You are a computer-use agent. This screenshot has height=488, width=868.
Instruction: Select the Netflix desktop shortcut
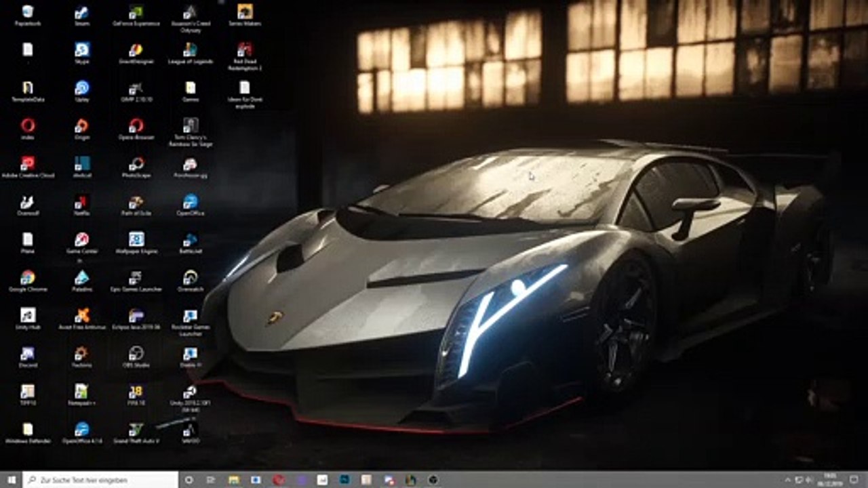point(82,205)
